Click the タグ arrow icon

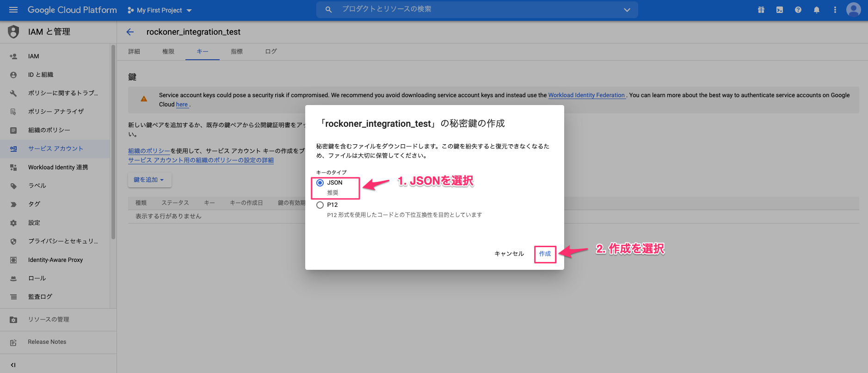[x=13, y=204]
